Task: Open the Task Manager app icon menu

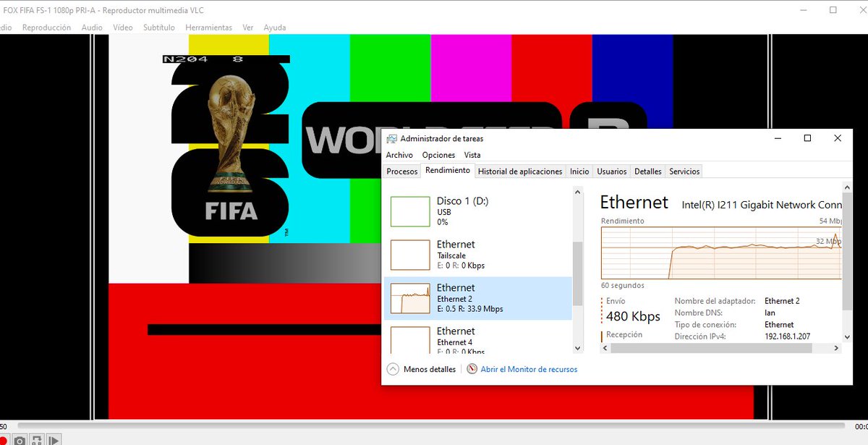Action: (x=391, y=138)
